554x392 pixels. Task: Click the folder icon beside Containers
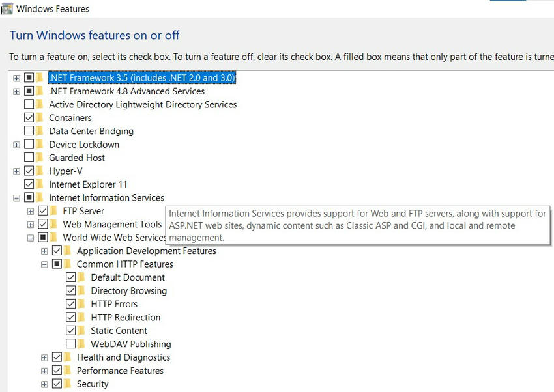(x=40, y=118)
